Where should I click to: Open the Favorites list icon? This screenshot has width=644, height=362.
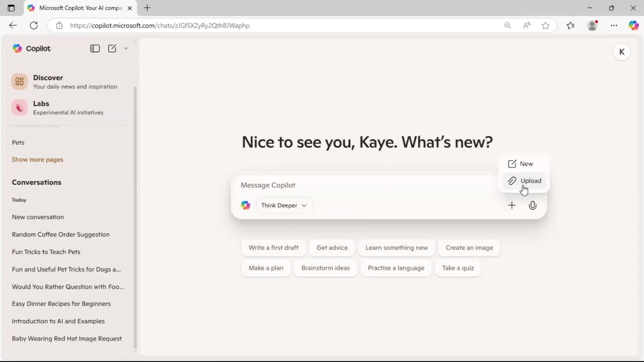571,25
